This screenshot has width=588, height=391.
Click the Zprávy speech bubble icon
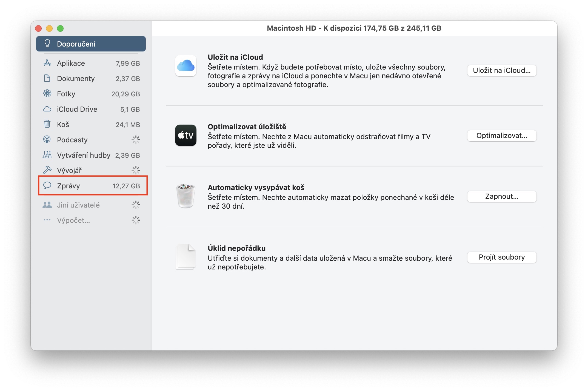point(47,185)
